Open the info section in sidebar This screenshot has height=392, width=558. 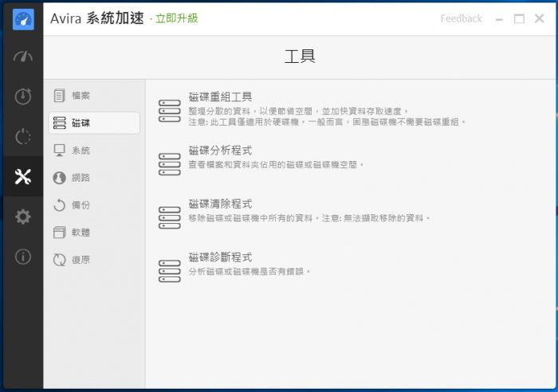pos(23,257)
